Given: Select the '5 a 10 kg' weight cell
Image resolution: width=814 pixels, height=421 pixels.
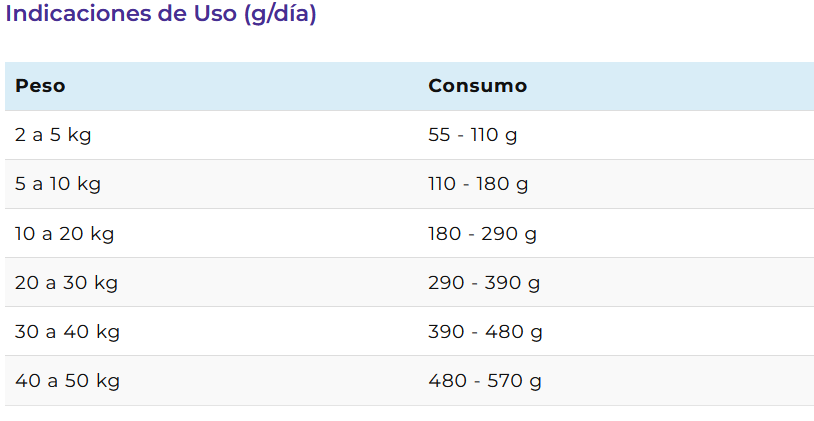Looking at the screenshot, I should (x=58, y=184).
